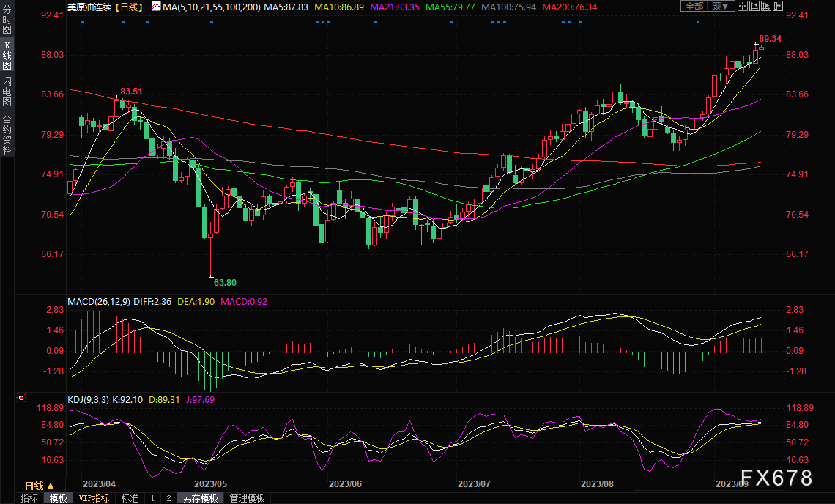835x504 pixels.
Task: Click the 2023/07 date axis label
Action: click(474, 483)
